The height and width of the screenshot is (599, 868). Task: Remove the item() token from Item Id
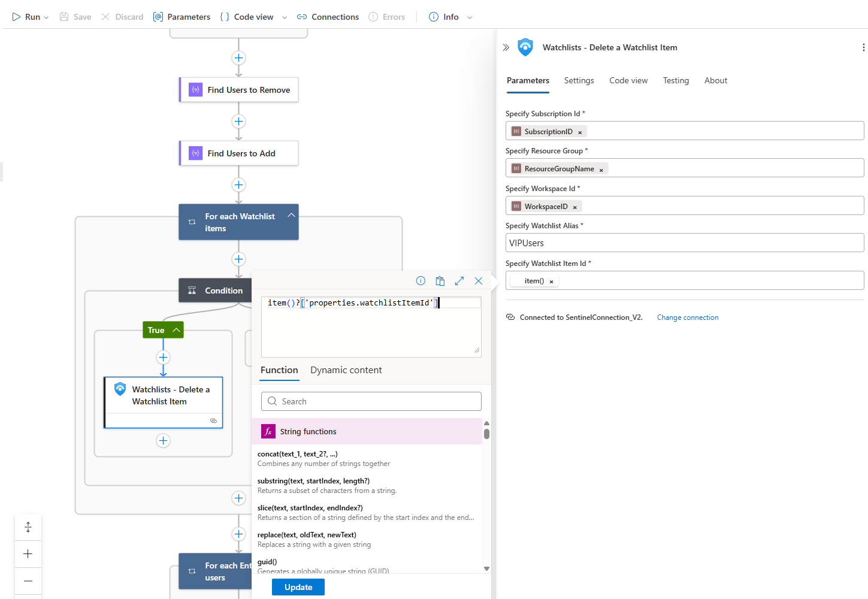click(551, 282)
